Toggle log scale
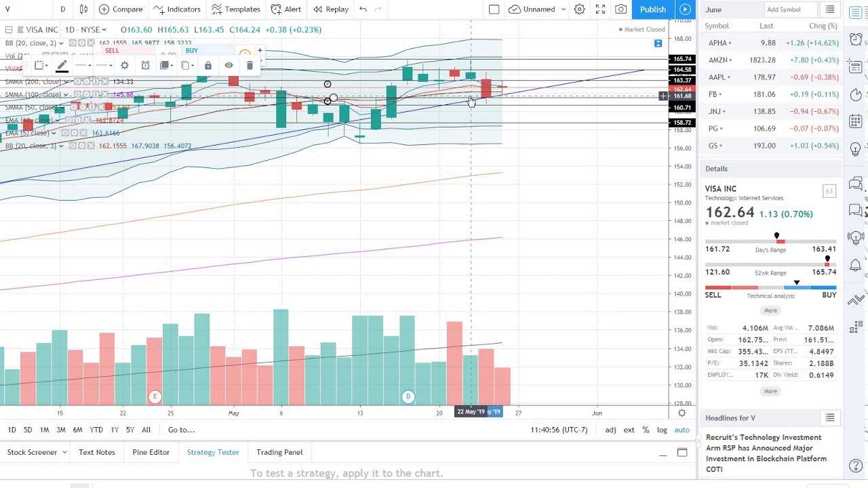 tap(662, 430)
